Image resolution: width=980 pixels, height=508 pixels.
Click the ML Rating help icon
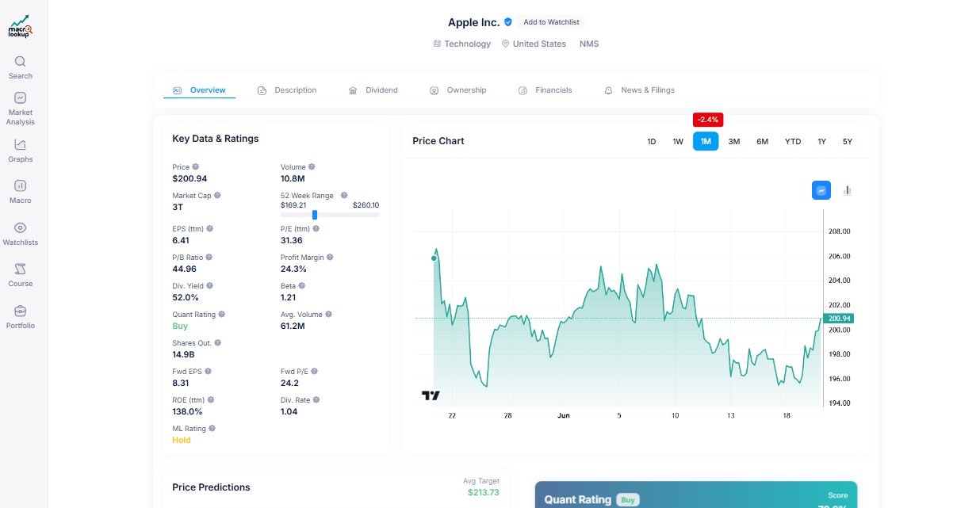[212, 429]
